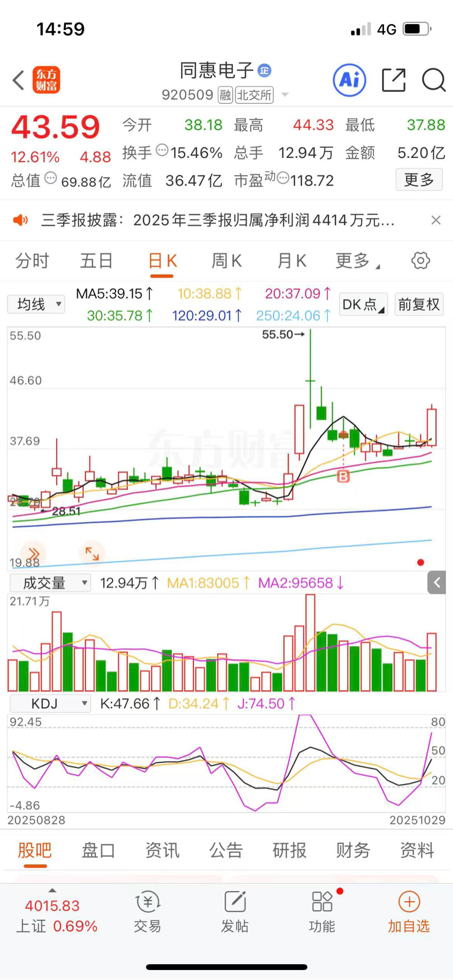
Task: Open the 资料 tab
Action: tap(417, 850)
